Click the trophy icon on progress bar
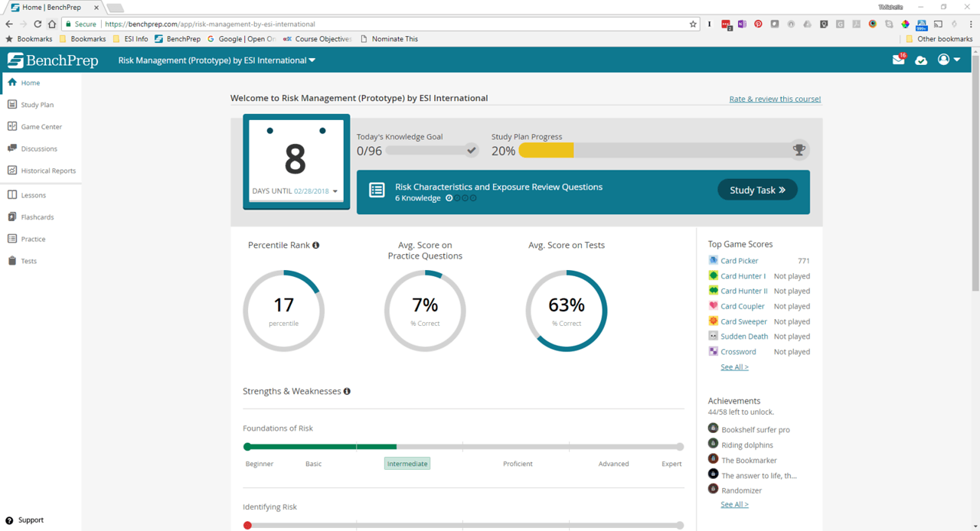Image resolution: width=980 pixels, height=531 pixels. click(x=799, y=150)
